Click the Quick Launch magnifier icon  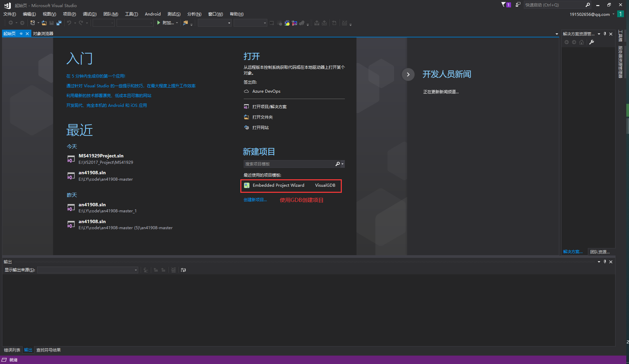pyautogui.click(x=588, y=5)
